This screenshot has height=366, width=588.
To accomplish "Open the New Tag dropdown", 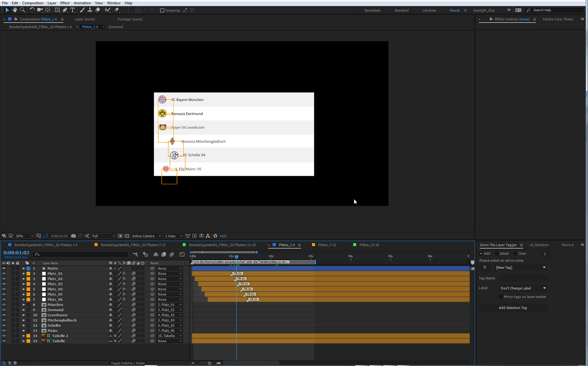I will tap(520, 267).
